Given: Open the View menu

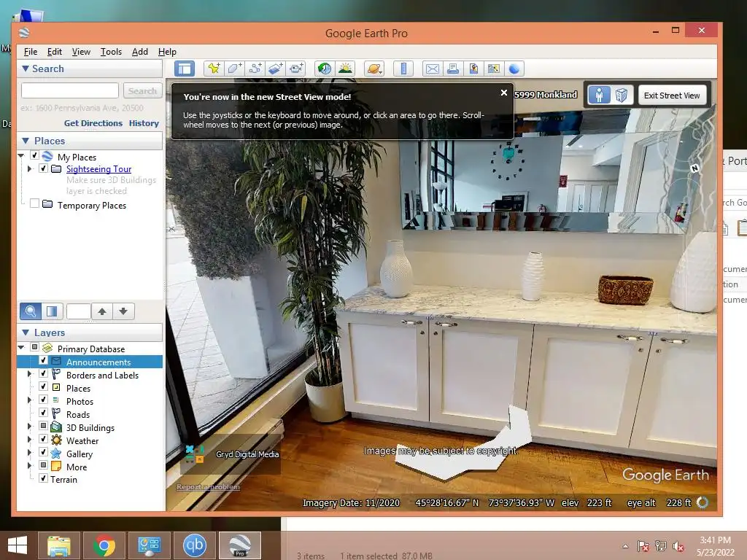Looking at the screenshot, I should point(81,52).
